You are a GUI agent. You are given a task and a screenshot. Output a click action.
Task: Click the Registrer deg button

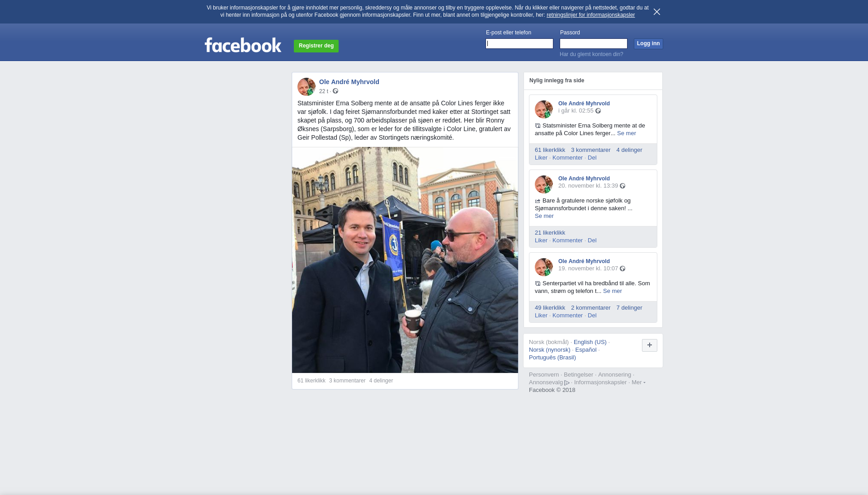(316, 46)
